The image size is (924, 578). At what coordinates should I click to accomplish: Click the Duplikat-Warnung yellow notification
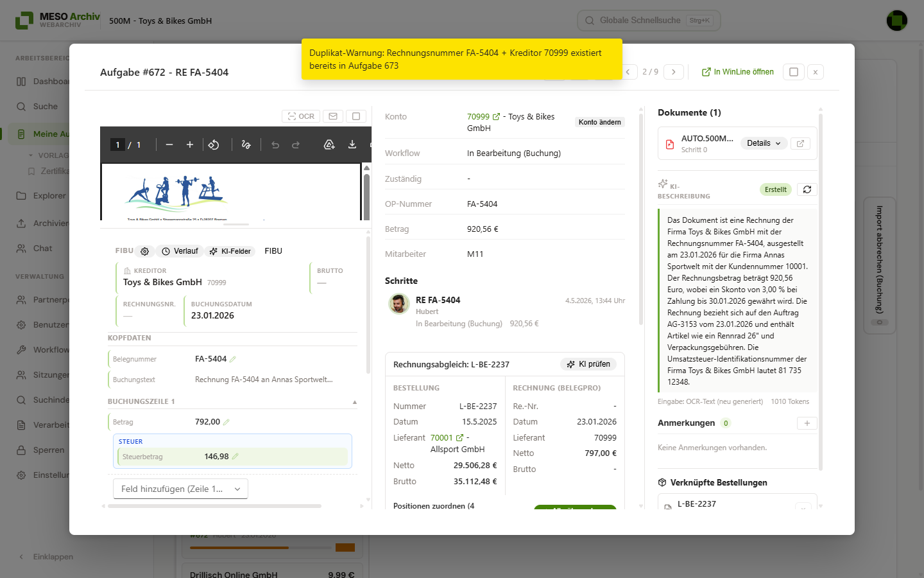coord(462,59)
